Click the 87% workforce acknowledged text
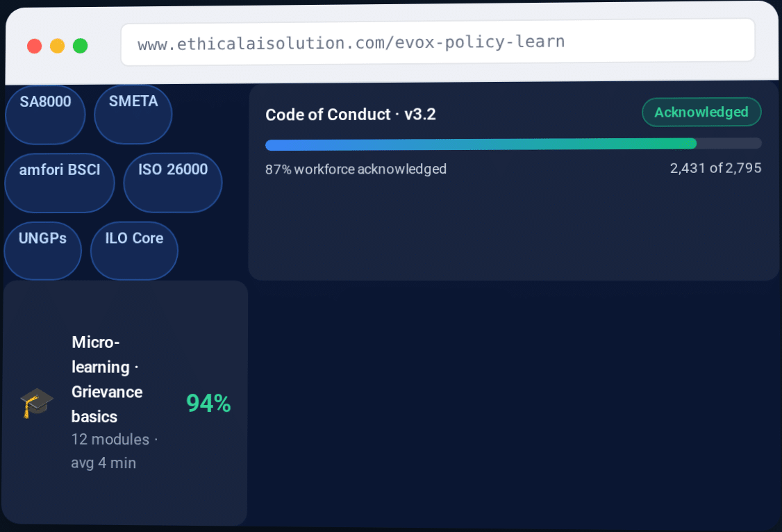 coord(356,169)
